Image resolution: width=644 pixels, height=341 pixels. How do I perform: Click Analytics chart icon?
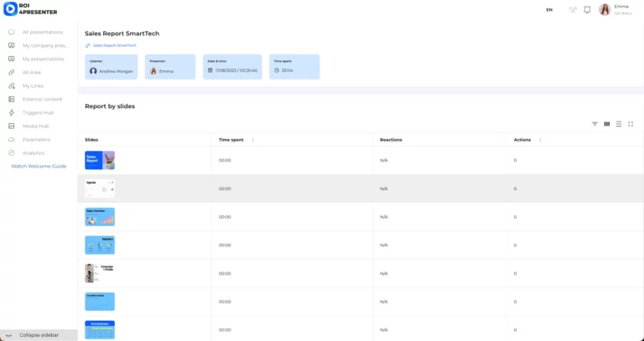pos(12,153)
